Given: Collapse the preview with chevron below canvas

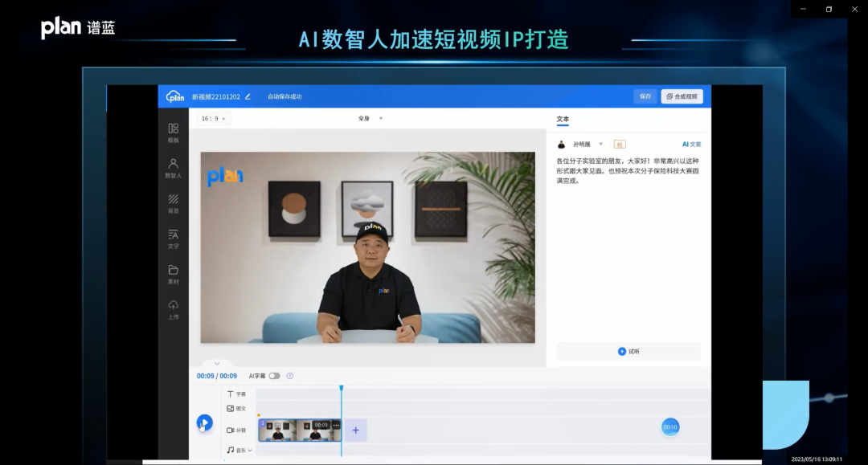Looking at the screenshot, I should point(217,363).
